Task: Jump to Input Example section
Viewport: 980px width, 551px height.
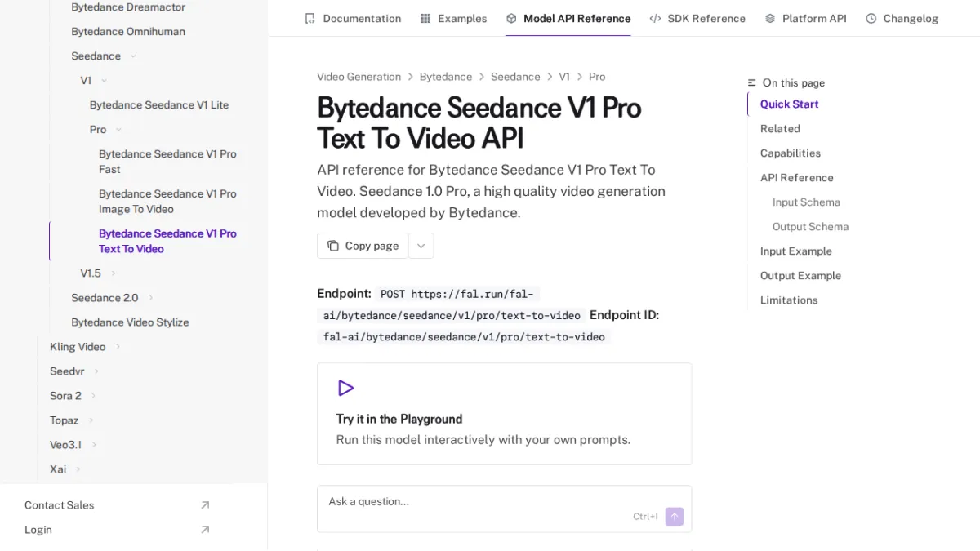Action: (796, 251)
